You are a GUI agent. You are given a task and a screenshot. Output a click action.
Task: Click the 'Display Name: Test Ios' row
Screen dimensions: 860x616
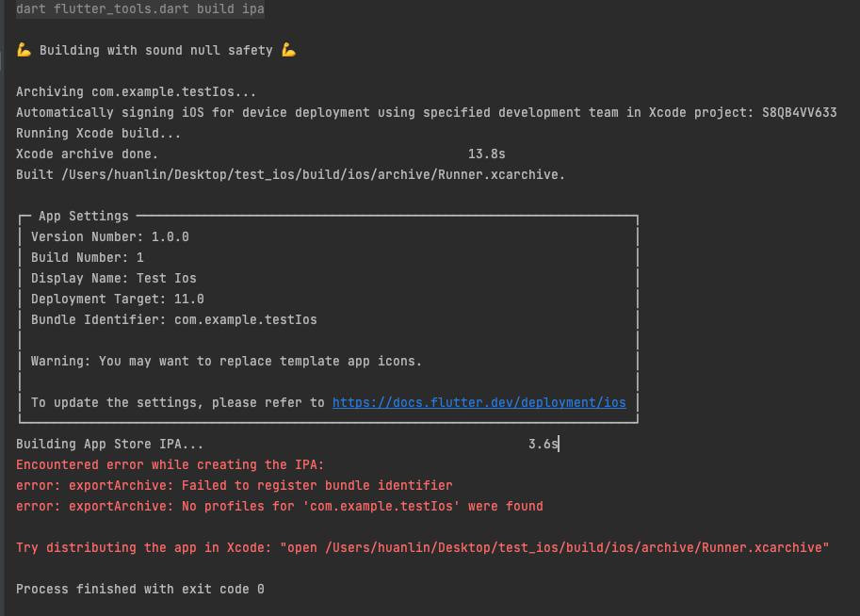pyautogui.click(x=114, y=279)
